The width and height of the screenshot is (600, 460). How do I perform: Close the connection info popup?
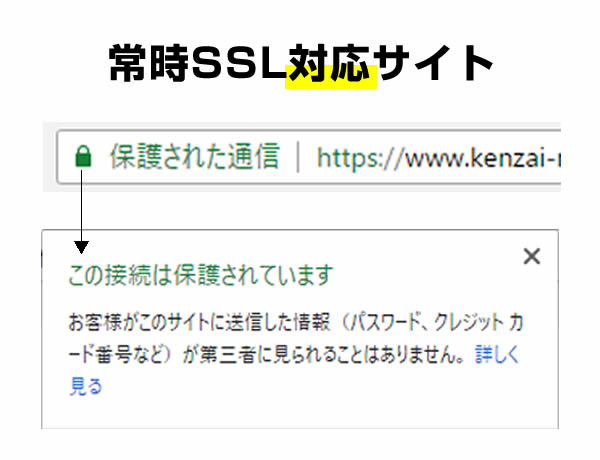(x=532, y=256)
